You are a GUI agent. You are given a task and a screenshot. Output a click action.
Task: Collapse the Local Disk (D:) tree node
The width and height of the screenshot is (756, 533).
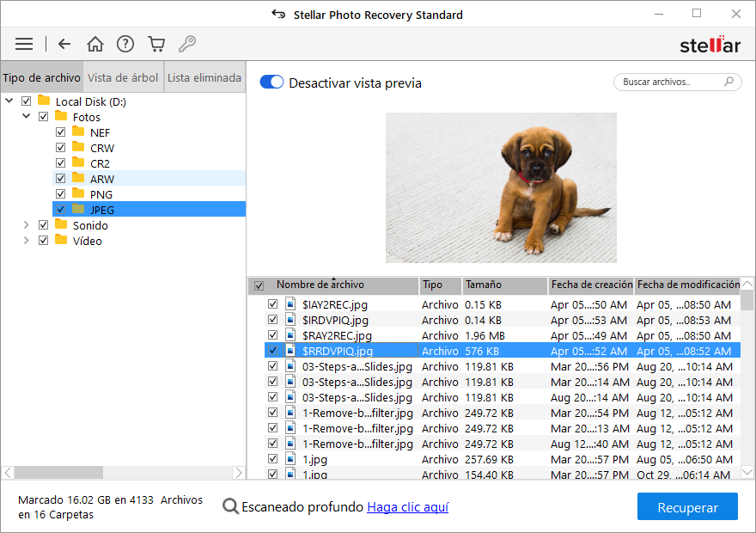[9, 101]
